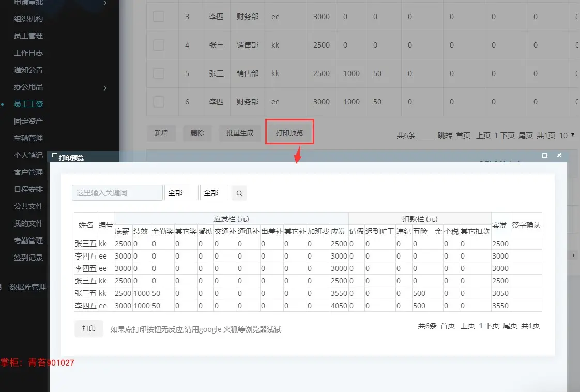Open 车辆管理 sidebar item
The width and height of the screenshot is (580, 392).
pos(28,138)
